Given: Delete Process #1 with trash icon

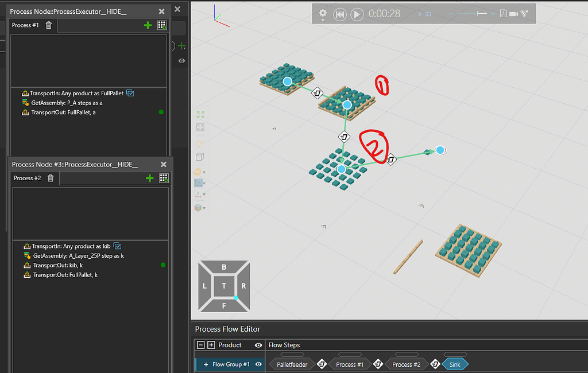Looking at the screenshot, I should 49,25.
